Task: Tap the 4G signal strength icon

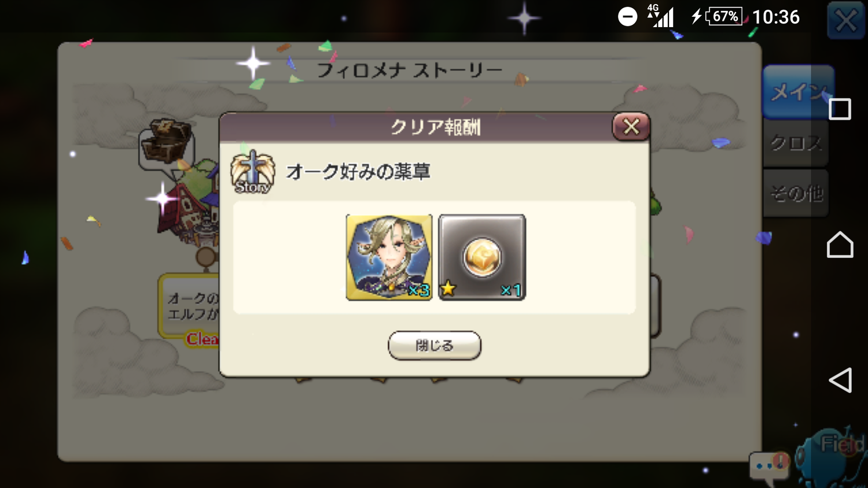Action: [661, 16]
